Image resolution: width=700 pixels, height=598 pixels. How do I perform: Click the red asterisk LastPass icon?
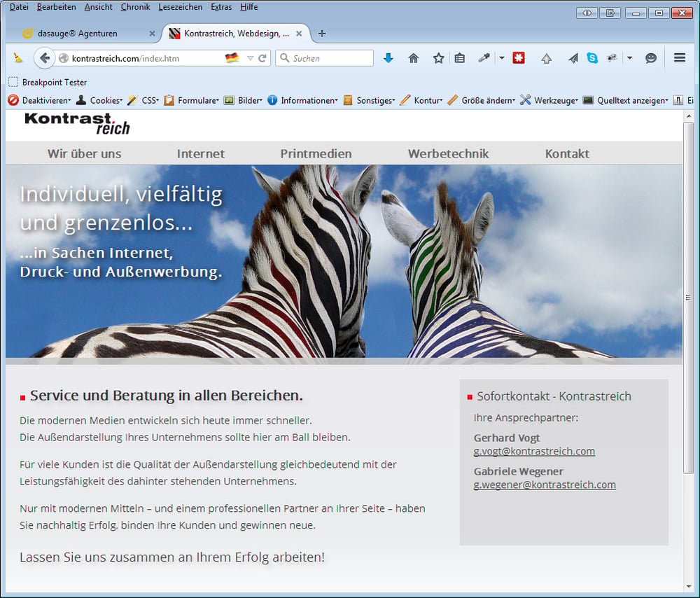(x=519, y=58)
